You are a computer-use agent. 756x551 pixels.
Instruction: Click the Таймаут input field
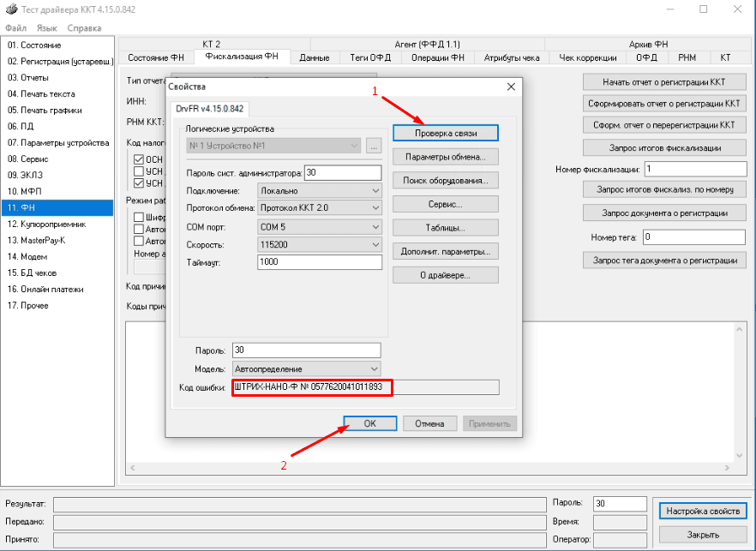(x=319, y=262)
